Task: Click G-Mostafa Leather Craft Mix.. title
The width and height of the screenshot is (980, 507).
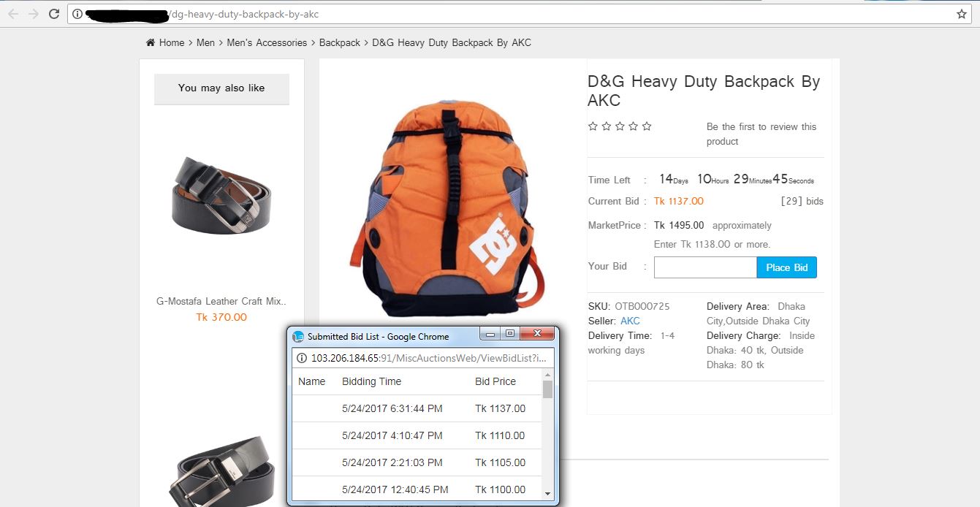Action: (221, 301)
